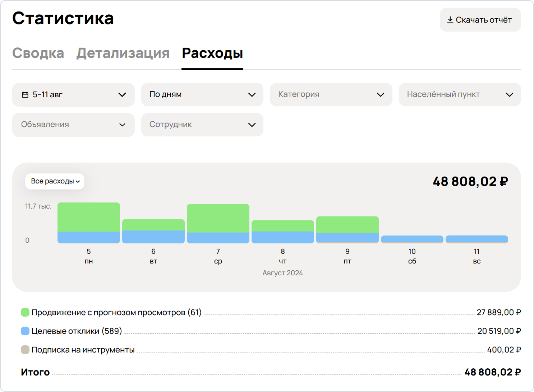The width and height of the screenshot is (534, 392).
Task: Click green swatch for Продвижение с прогнозом просмотров
Action: (x=25, y=312)
